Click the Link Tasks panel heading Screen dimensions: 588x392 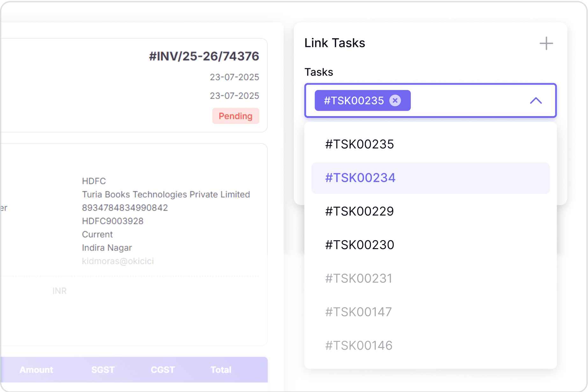click(x=335, y=43)
